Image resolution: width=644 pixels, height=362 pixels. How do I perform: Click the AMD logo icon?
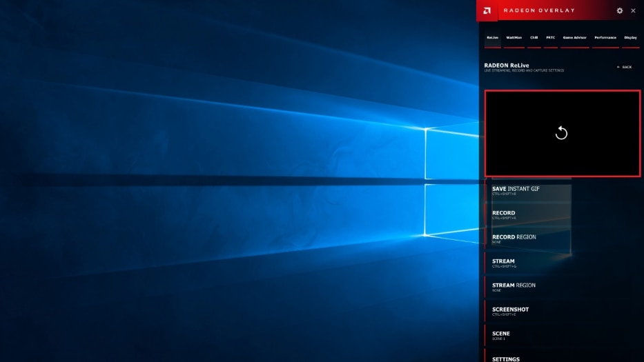[487, 10]
